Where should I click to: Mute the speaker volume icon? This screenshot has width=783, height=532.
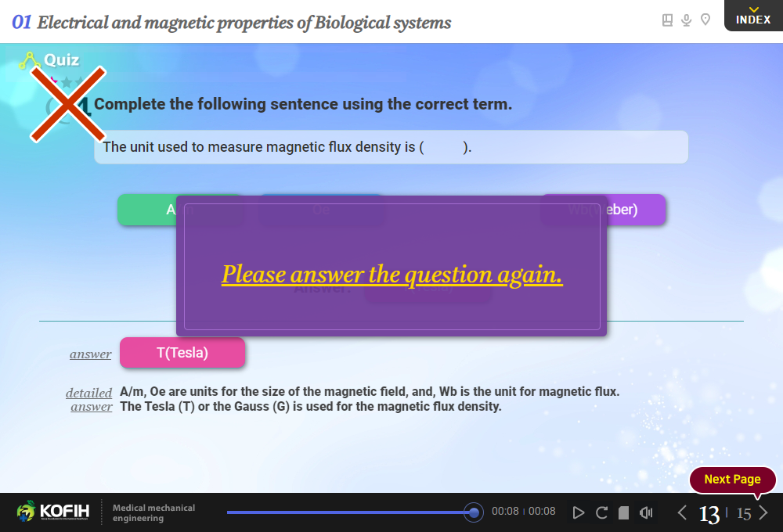(x=646, y=512)
